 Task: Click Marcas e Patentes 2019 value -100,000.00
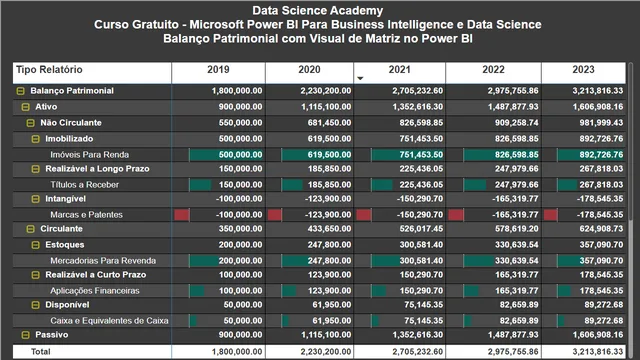239,215
